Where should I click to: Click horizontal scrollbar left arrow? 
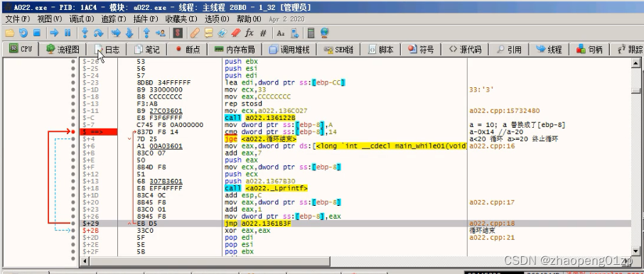[x=85, y=261]
